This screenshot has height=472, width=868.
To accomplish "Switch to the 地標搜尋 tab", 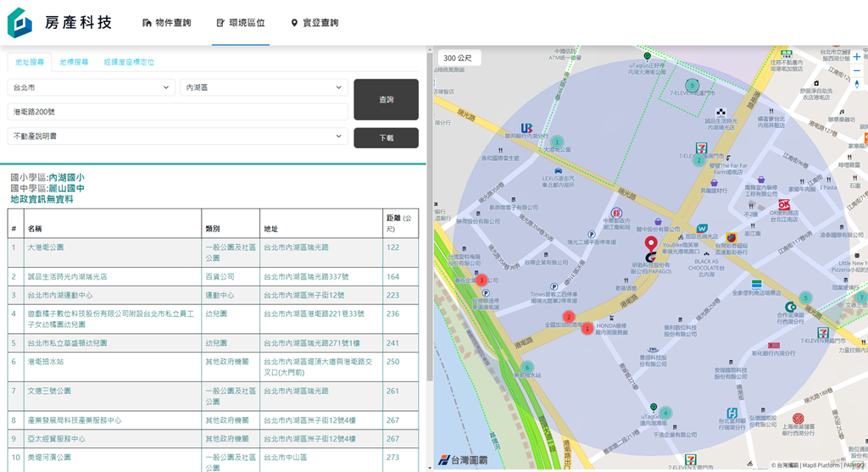I will [74, 62].
